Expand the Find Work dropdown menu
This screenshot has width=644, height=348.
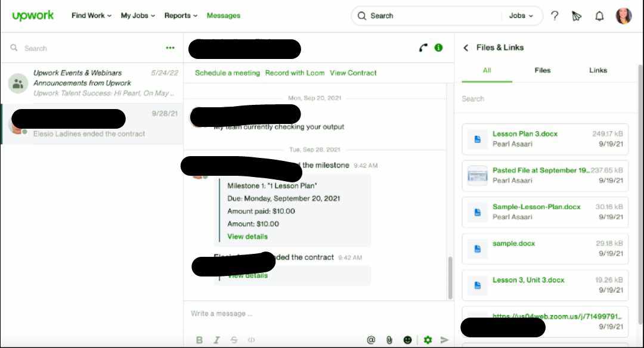click(91, 15)
